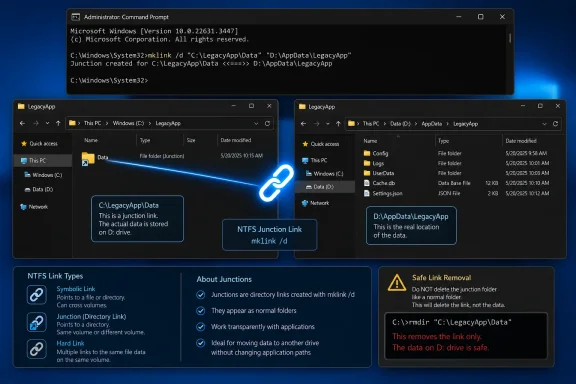Click the Command Prompt title bar icon

(x=76, y=17)
